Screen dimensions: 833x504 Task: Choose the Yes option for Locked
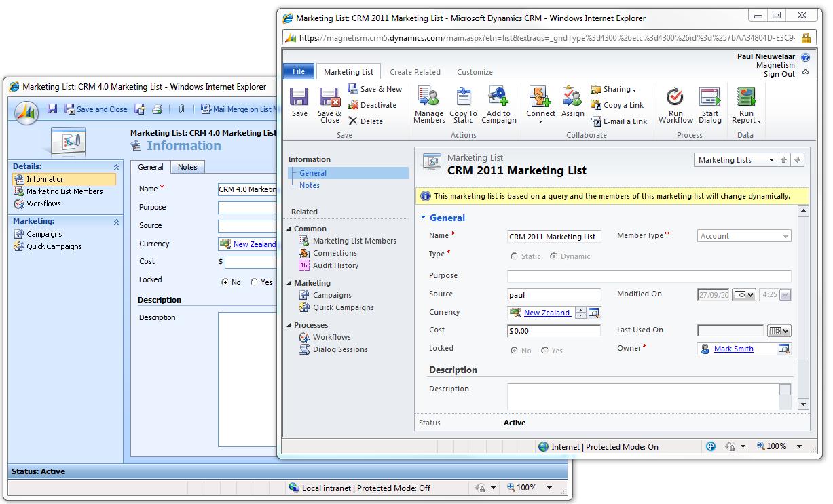tap(547, 350)
